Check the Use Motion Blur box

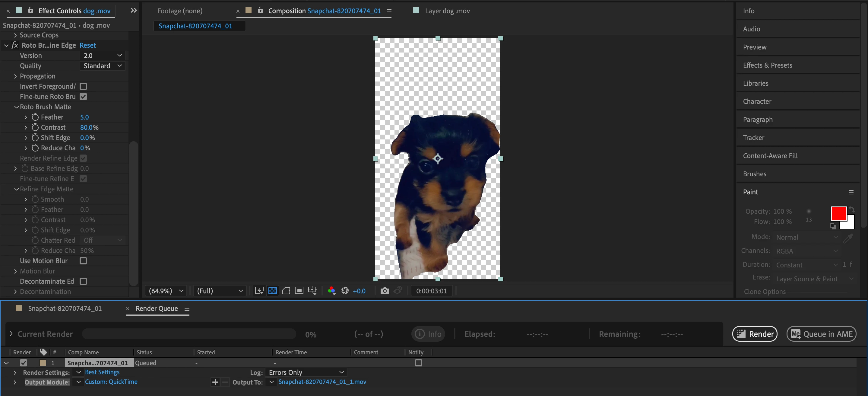pos(83,261)
